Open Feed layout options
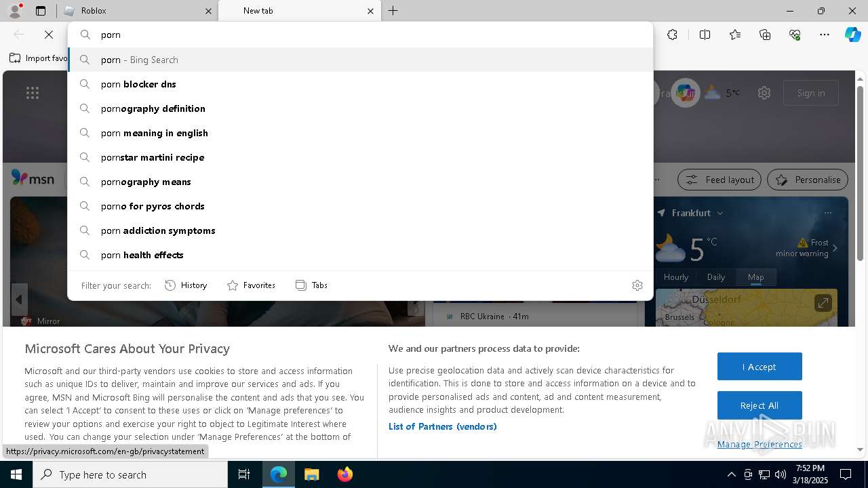The width and height of the screenshot is (868, 488). [719, 180]
